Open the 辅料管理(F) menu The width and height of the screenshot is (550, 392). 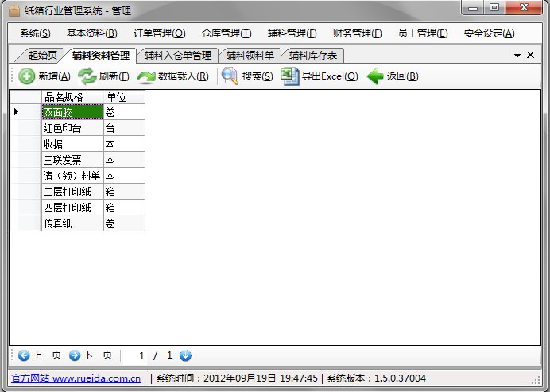click(x=292, y=33)
